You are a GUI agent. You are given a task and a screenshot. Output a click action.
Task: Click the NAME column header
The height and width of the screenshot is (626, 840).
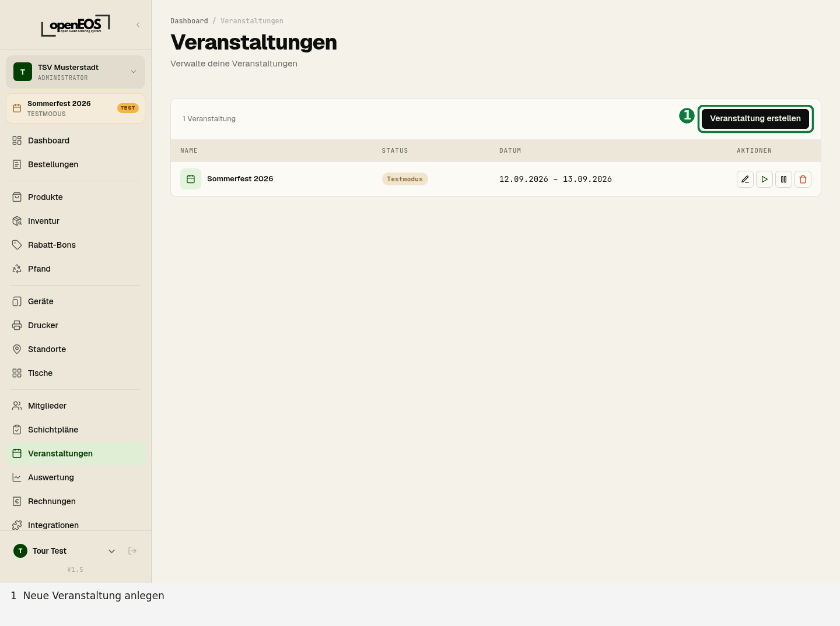[x=189, y=150]
